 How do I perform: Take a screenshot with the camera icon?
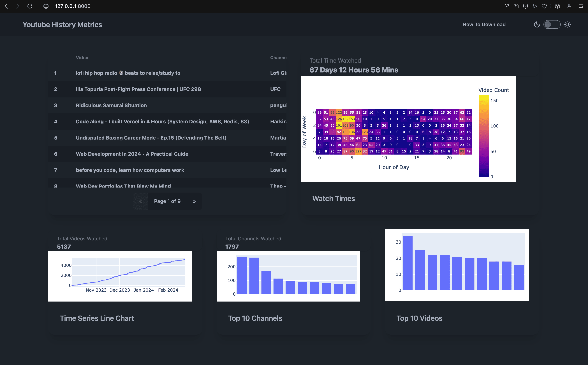click(516, 6)
